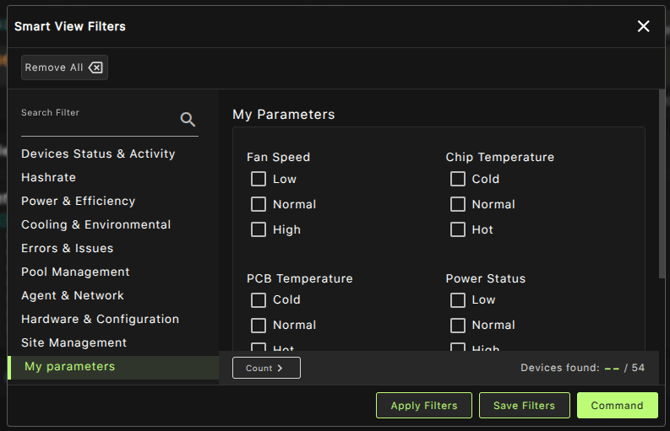Select the Hashrate filter category
Viewport: 670px width, 431px height.
[x=48, y=177]
